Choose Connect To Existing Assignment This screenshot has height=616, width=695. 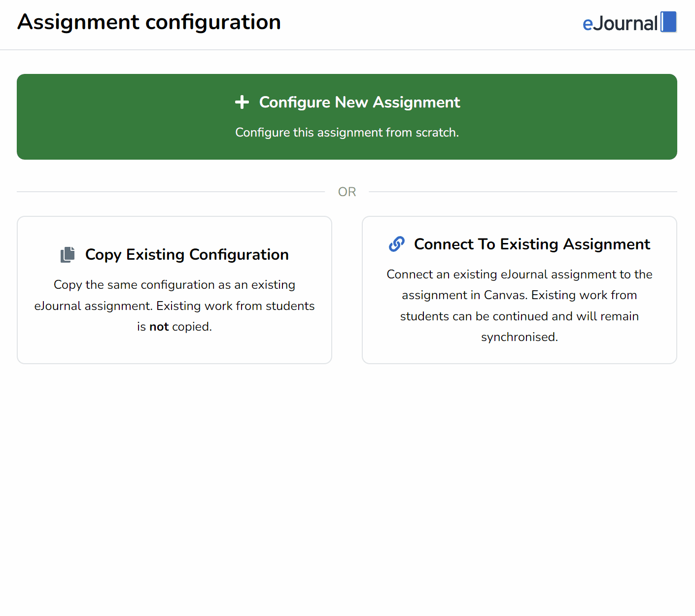click(519, 290)
